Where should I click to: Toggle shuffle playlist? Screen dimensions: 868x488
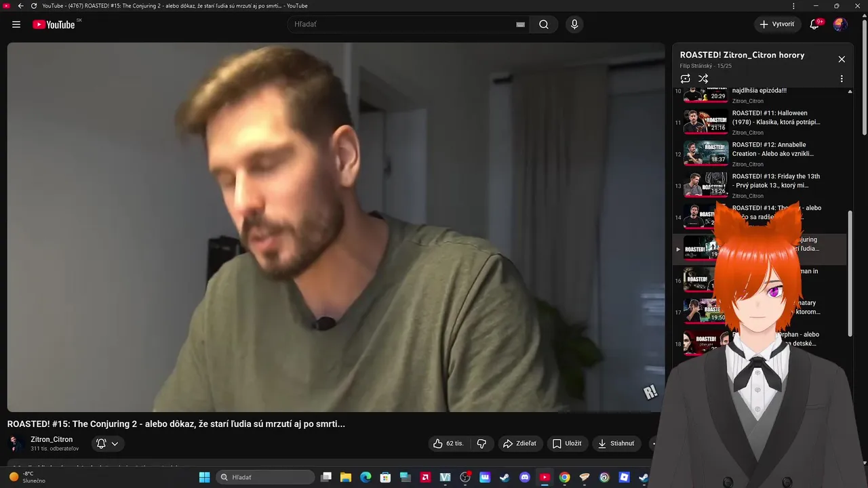[x=703, y=79]
